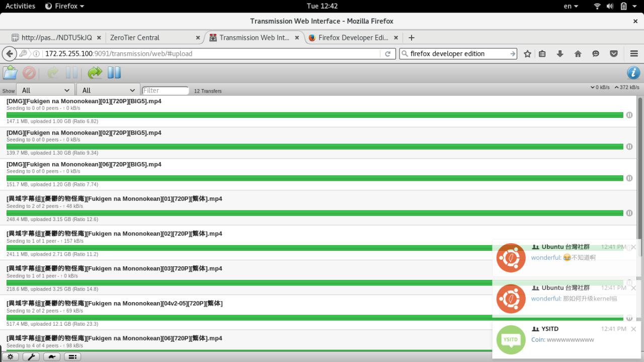
Task: Click progress bar of [DMG] Fukigen [06] torrent
Action: click(314, 178)
